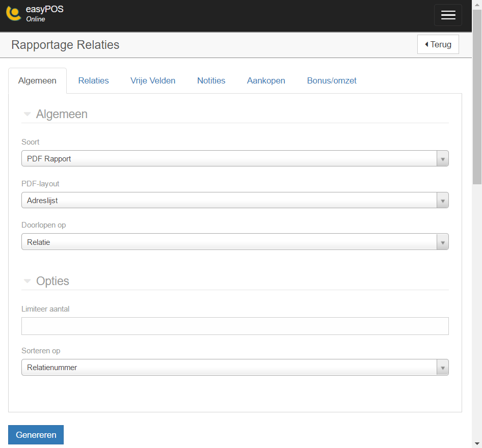Go back with the Terug button
This screenshot has width=482, height=448.
[438, 44]
